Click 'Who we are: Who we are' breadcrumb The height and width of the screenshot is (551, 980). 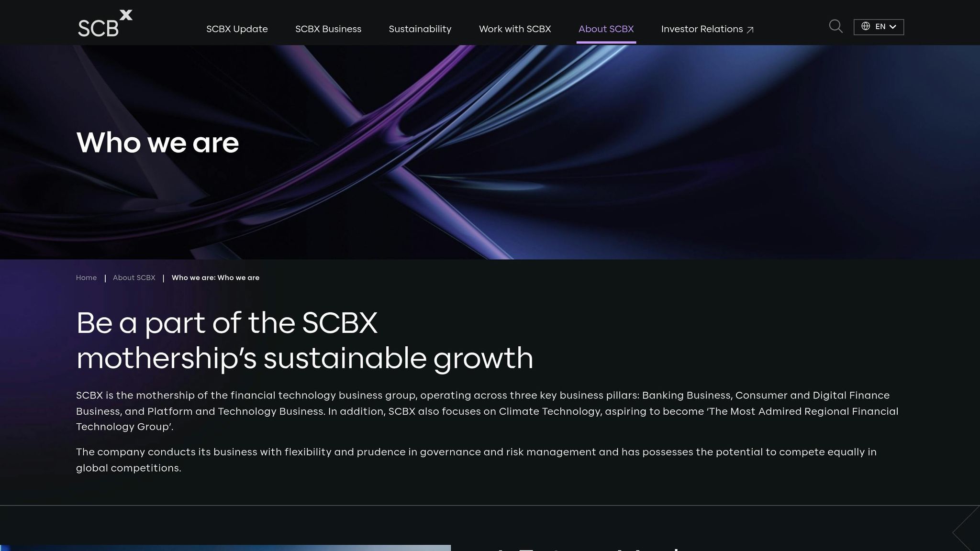[x=215, y=278]
